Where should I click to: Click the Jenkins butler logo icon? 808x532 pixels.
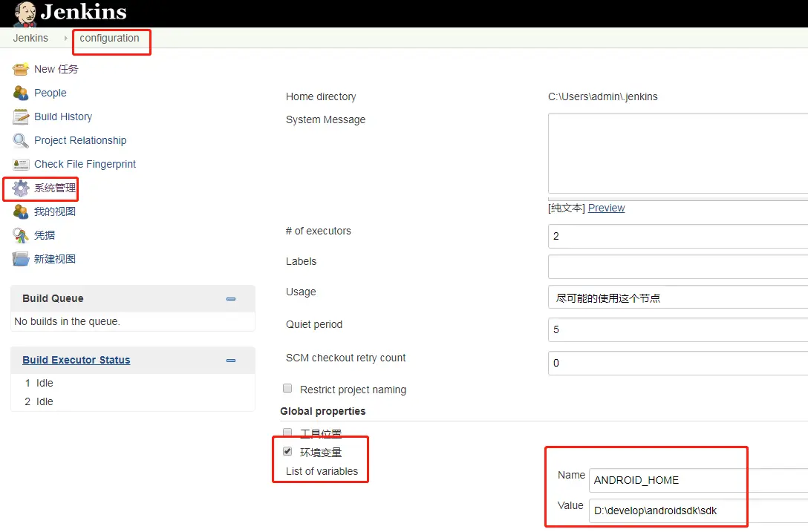click(x=25, y=14)
